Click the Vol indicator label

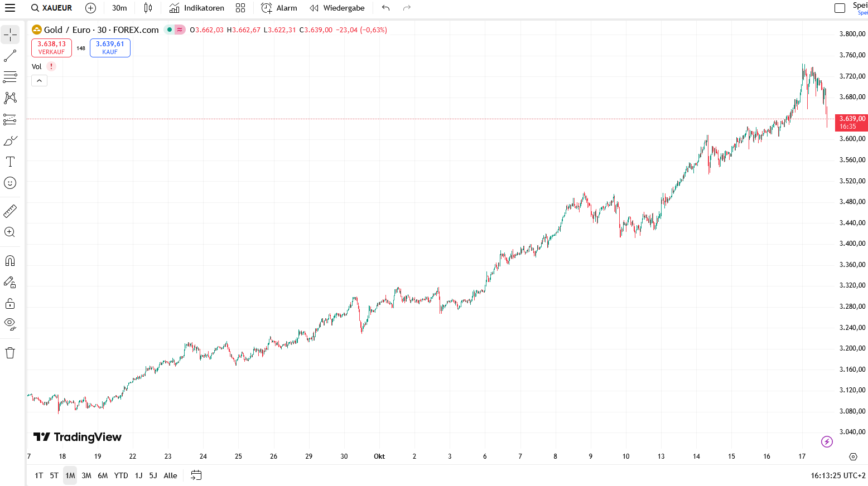coord(37,66)
